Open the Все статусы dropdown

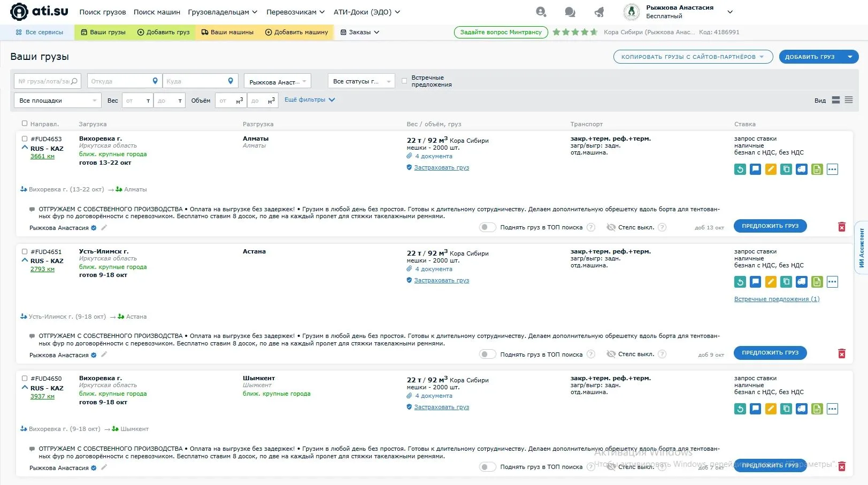click(x=362, y=81)
